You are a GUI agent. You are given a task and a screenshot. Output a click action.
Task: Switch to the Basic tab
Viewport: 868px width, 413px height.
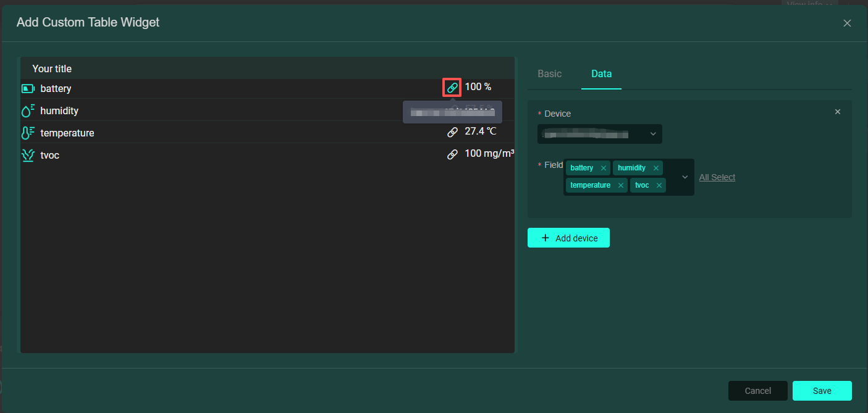[x=549, y=74]
